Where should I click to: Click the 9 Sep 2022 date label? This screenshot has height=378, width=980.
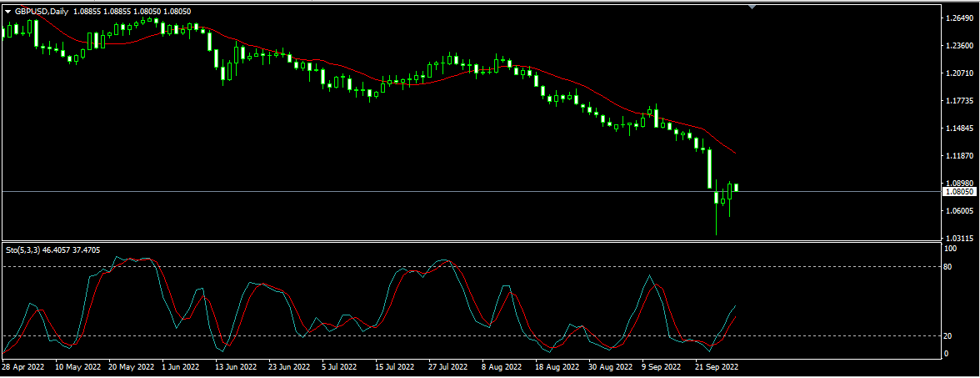(x=662, y=367)
